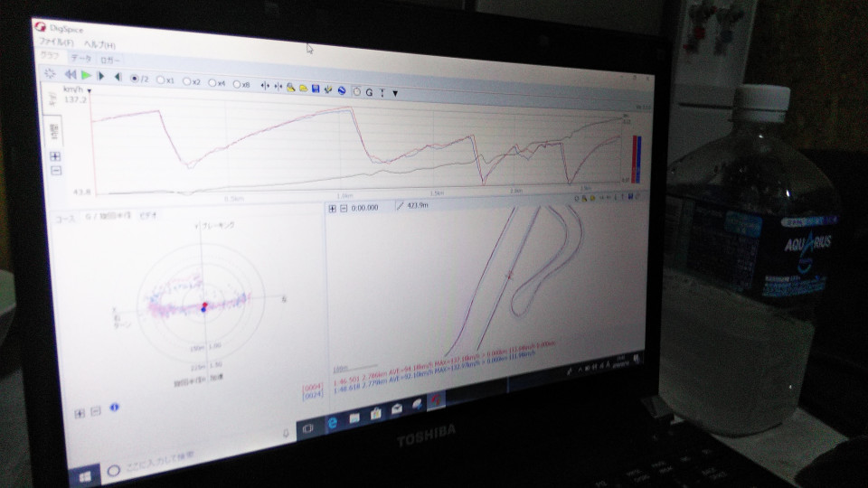868x488 pixels.
Task: Click the blue lap data line 1:48.618
Action: pyautogui.click(x=435, y=373)
